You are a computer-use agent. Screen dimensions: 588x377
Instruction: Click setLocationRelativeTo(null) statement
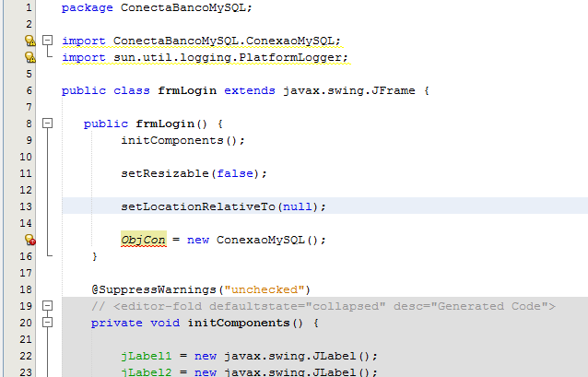coord(224,206)
